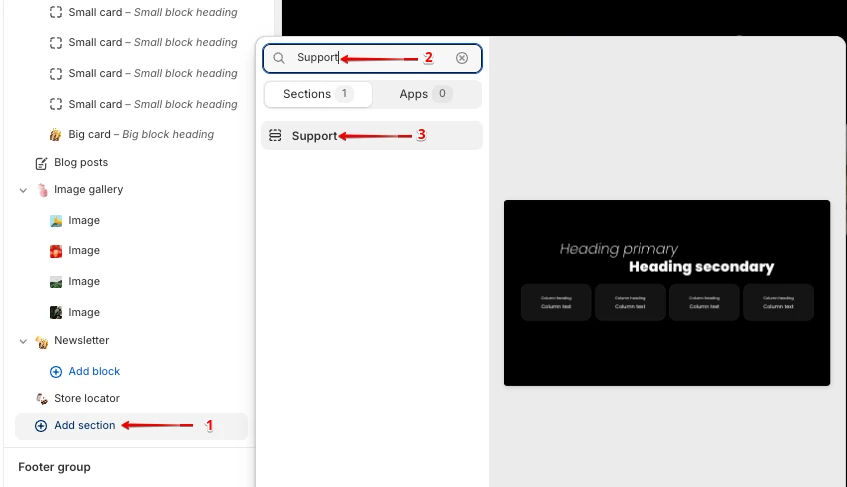
Task: Select the third Image block in gallery
Action: click(84, 281)
